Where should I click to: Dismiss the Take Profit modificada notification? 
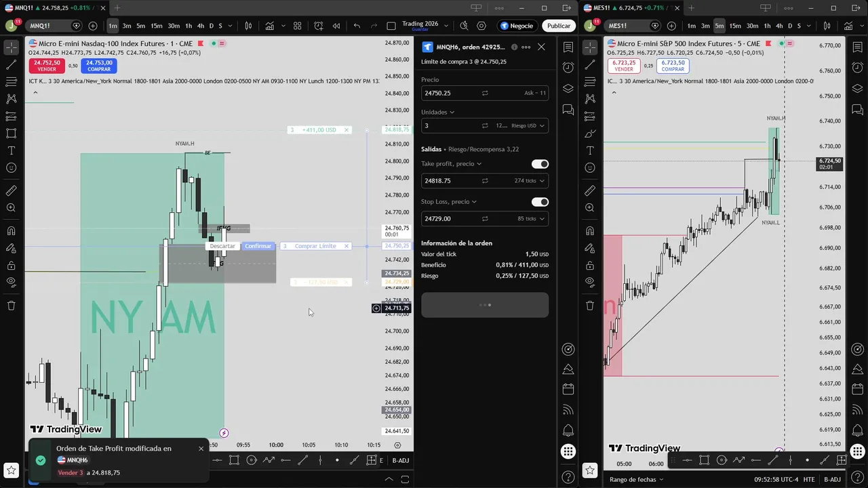click(201, 449)
